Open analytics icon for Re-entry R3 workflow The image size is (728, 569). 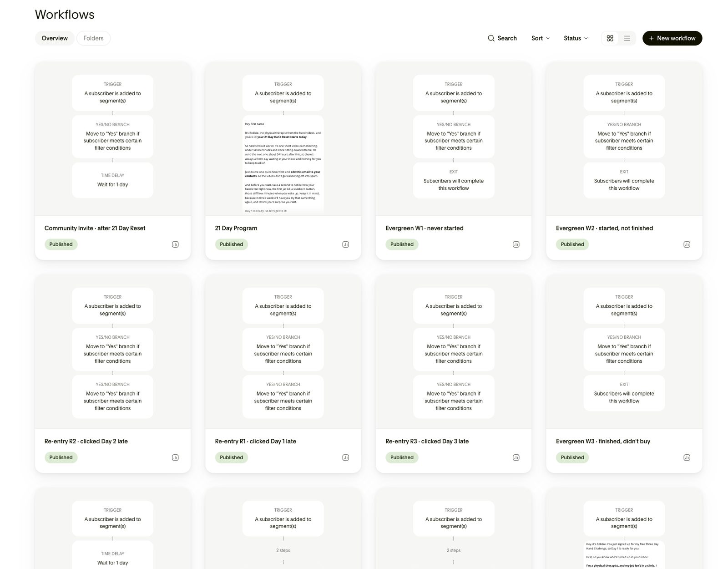click(x=516, y=457)
